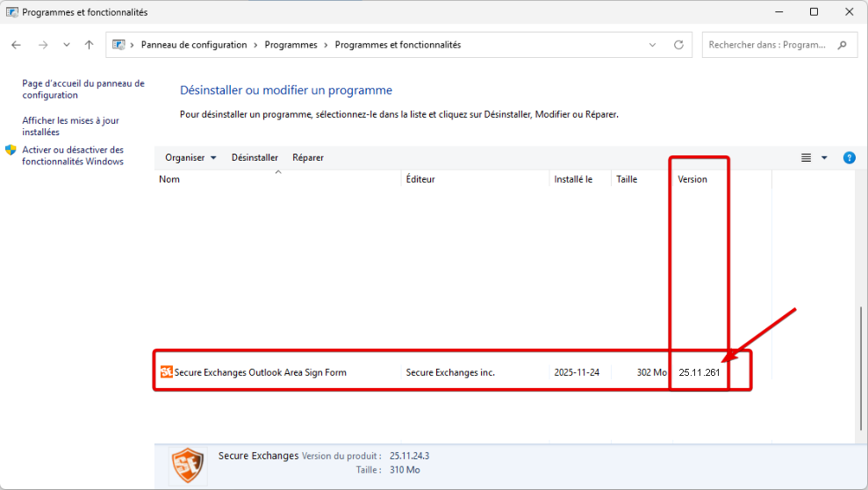Open Panneau de configuration breadcrumb

(194, 45)
